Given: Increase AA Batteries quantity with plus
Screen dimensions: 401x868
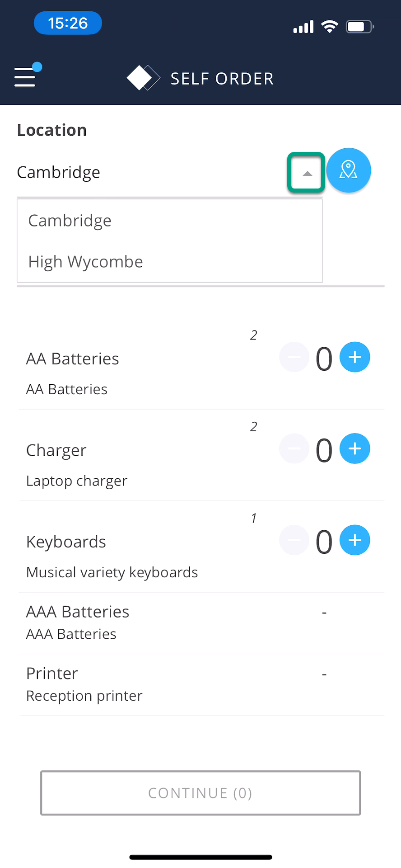Looking at the screenshot, I should click(354, 357).
